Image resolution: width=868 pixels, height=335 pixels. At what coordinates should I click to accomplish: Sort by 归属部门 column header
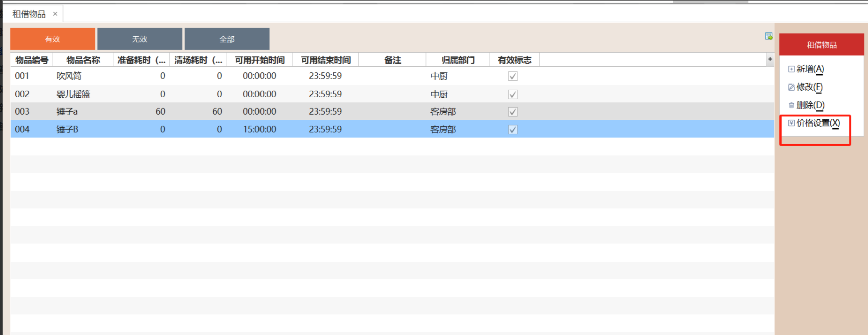458,60
